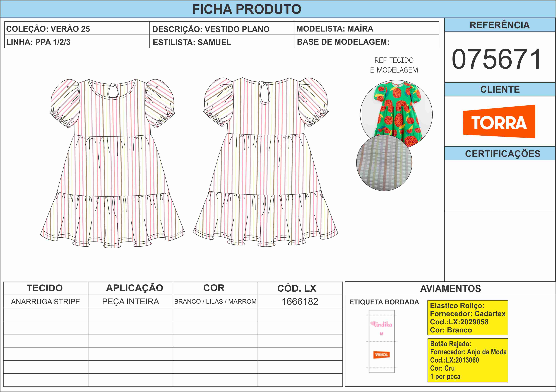Click the Elastico Roliço yellow note
Screen dimensions: 556x392
(x=467, y=317)
